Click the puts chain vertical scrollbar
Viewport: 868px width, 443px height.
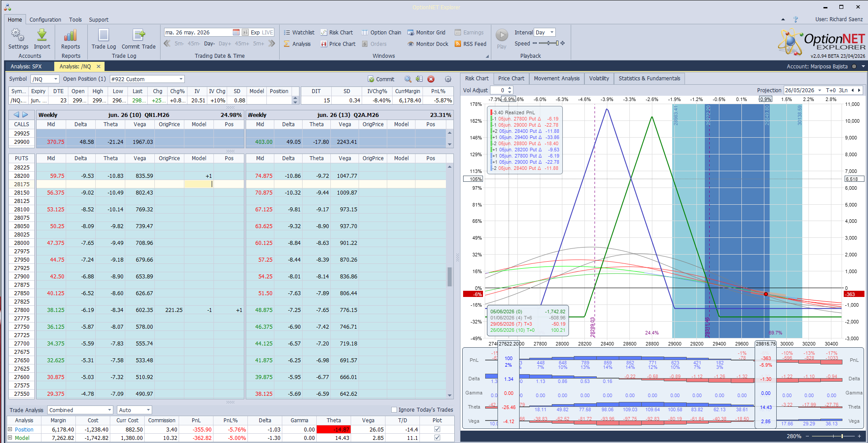click(x=449, y=281)
